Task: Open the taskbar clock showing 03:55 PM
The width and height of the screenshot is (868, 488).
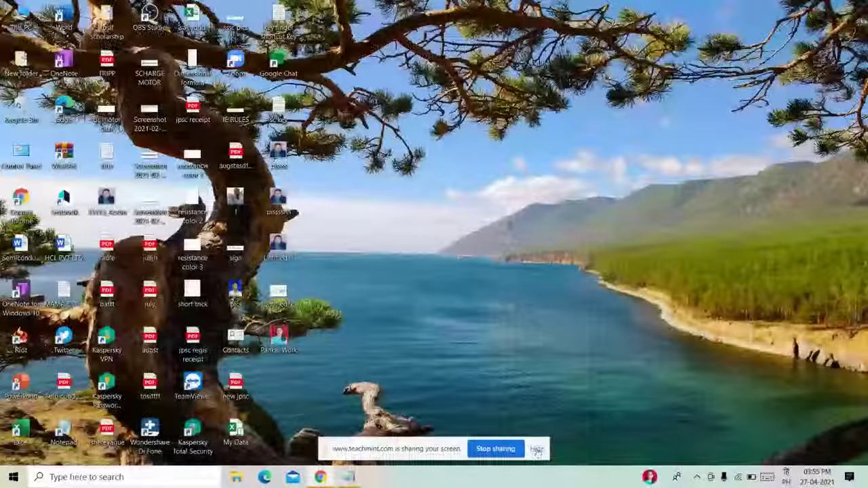Action: click(x=816, y=476)
